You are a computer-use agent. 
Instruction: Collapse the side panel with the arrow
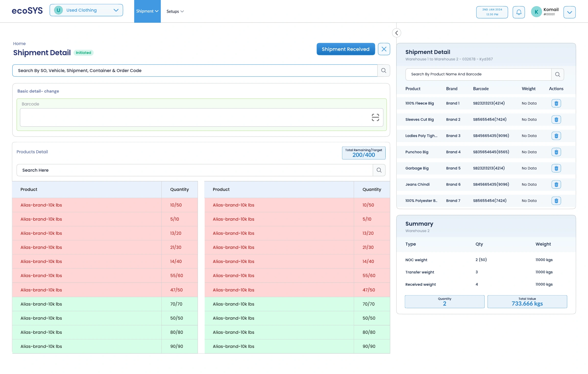[396, 33]
